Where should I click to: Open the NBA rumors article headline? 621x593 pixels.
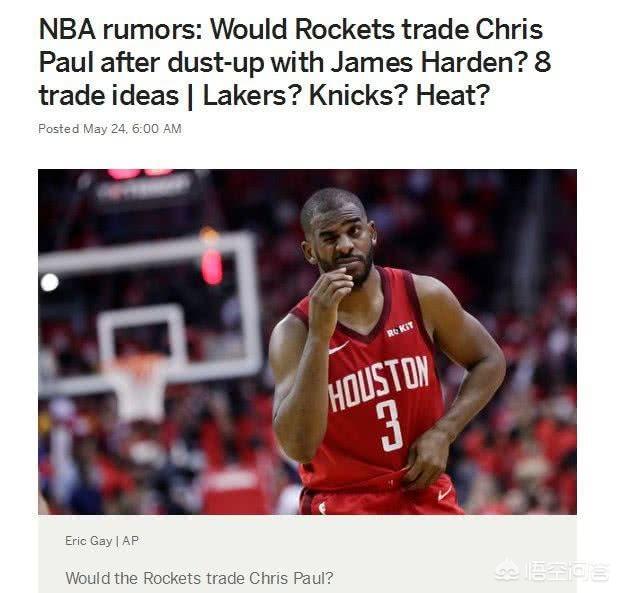(x=295, y=62)
